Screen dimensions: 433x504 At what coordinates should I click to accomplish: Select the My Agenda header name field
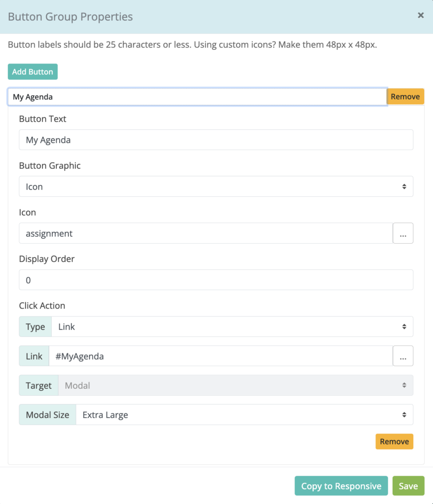click(x=197, y=97)
